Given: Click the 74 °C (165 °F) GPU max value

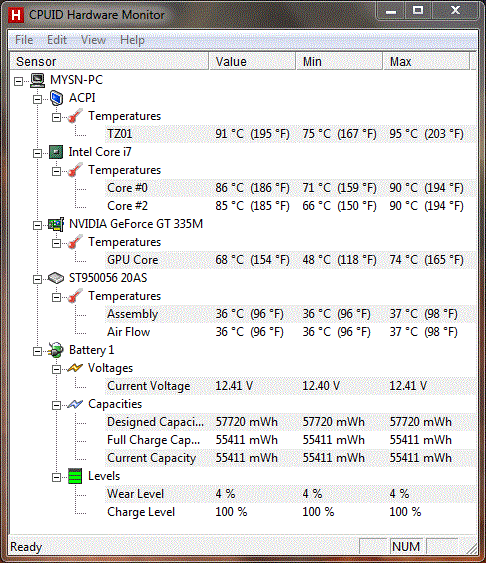Looking at the screenshot, I should coord(426,260).
